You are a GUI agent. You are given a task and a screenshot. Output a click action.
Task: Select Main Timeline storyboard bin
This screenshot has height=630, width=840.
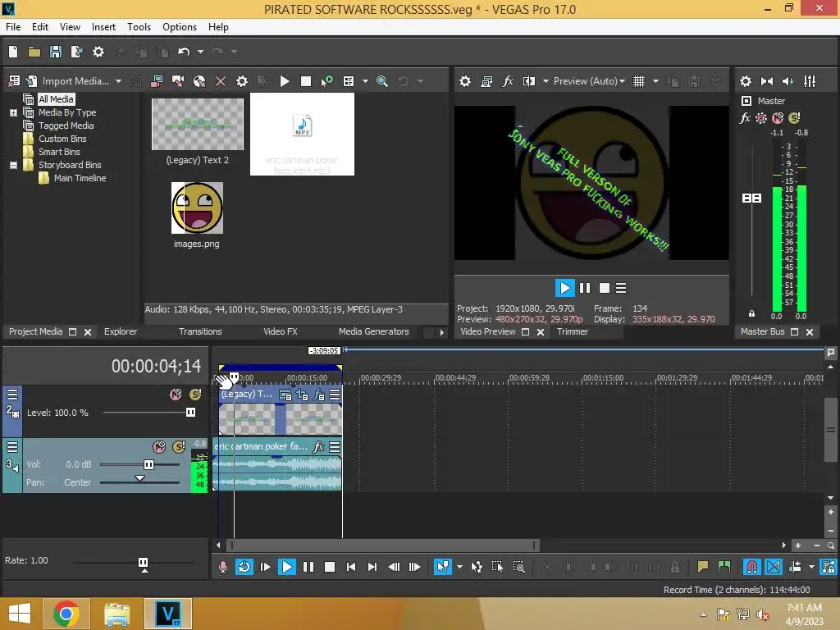80,178
